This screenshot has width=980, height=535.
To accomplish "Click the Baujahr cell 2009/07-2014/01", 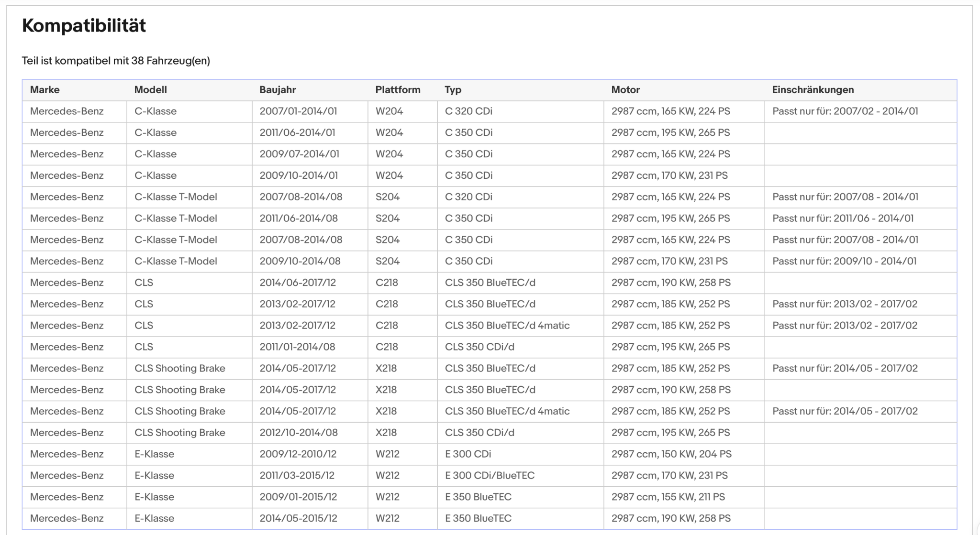I will tap(299, 154).
